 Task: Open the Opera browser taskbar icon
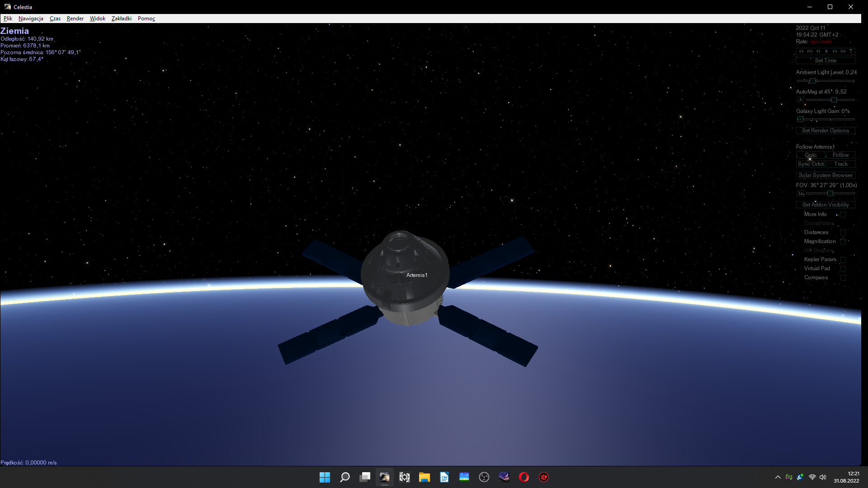(524, 477)
